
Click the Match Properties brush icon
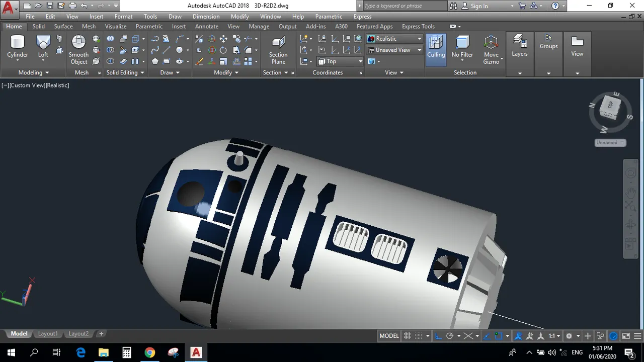(x=199, y=61)
